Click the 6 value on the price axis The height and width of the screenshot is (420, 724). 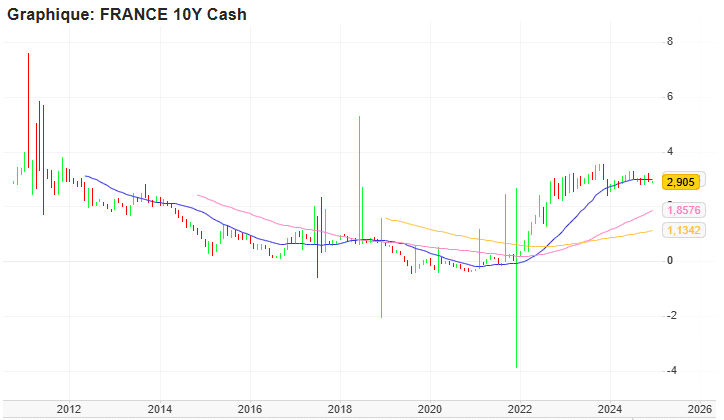[x=669, y=97]
